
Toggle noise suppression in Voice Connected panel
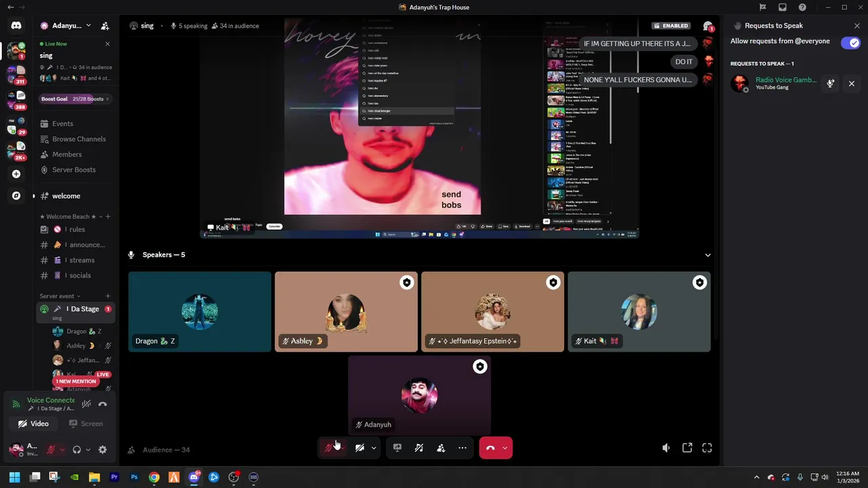(x=86, y=405)
